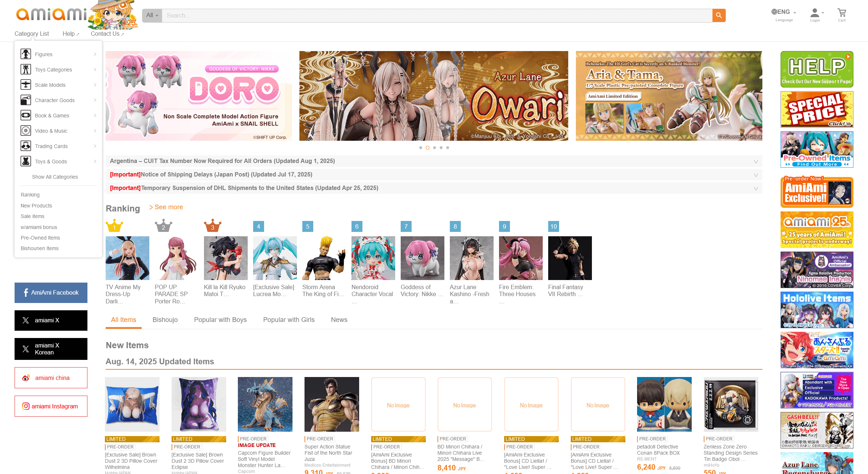Click the Toys Categories robot icon
868x474 pixels.
coord(26,69)
